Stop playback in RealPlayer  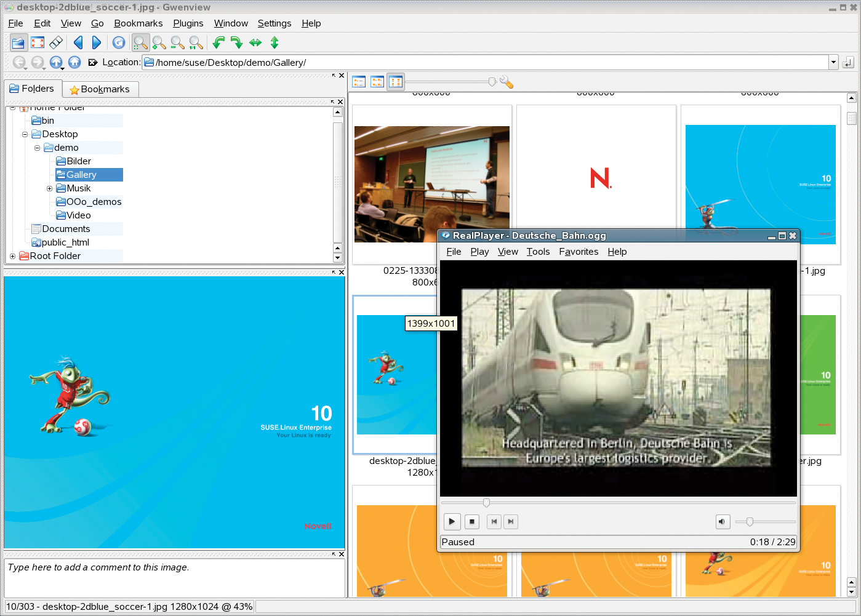[472, 522]
